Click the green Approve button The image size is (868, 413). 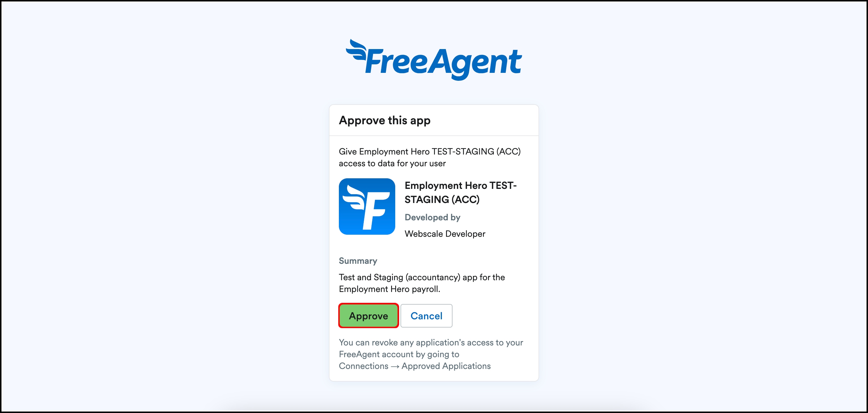368,315
